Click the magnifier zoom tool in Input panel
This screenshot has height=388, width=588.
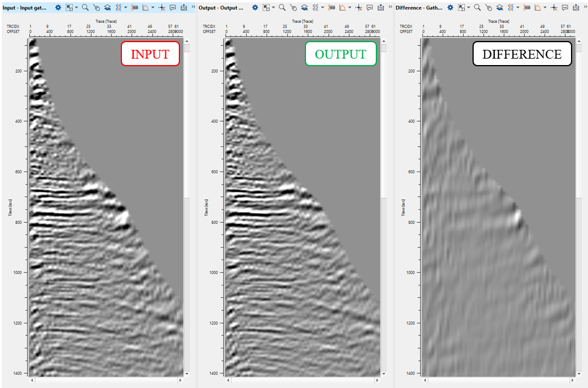[86, 8]
